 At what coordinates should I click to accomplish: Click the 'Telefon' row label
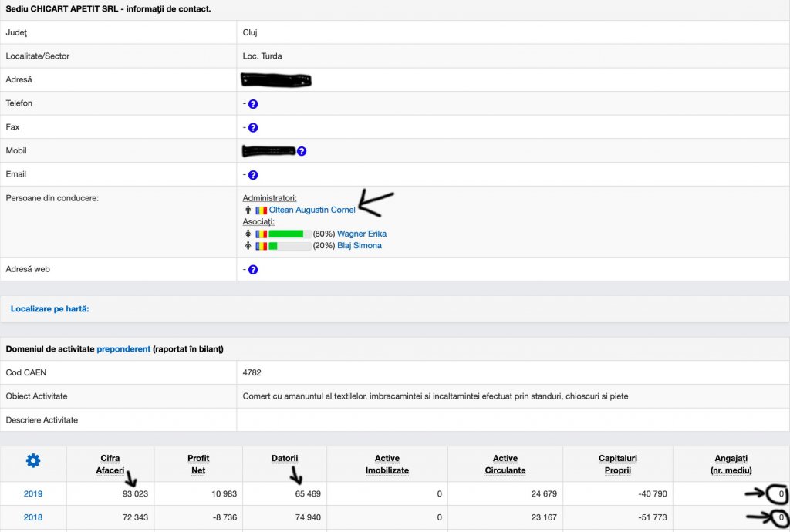pyautogui.click(x=19, y=103)
